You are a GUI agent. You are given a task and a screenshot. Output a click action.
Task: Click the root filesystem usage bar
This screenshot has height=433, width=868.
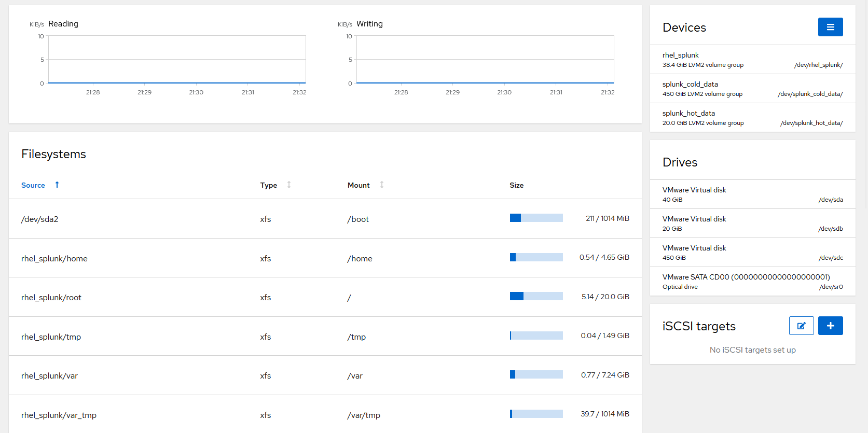click(x=536, y=296)
